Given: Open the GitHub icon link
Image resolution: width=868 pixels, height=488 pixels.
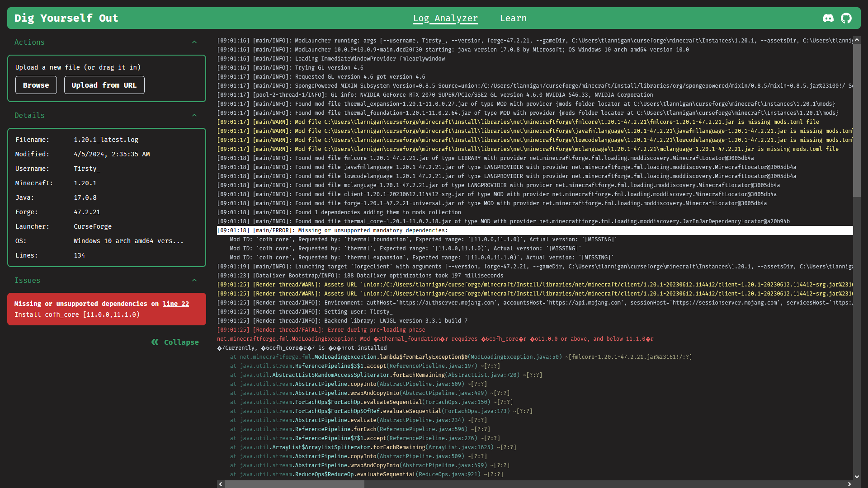Looking at the screenshot, I should tap(846, 18).
